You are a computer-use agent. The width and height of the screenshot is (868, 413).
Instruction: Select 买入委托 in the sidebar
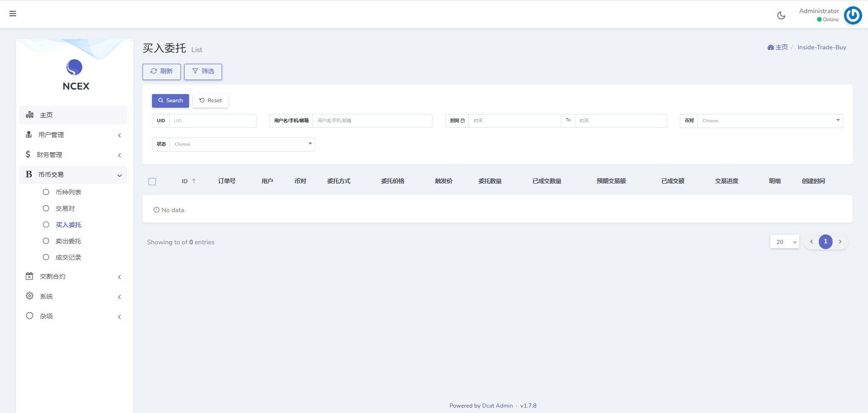coord(68,225)
